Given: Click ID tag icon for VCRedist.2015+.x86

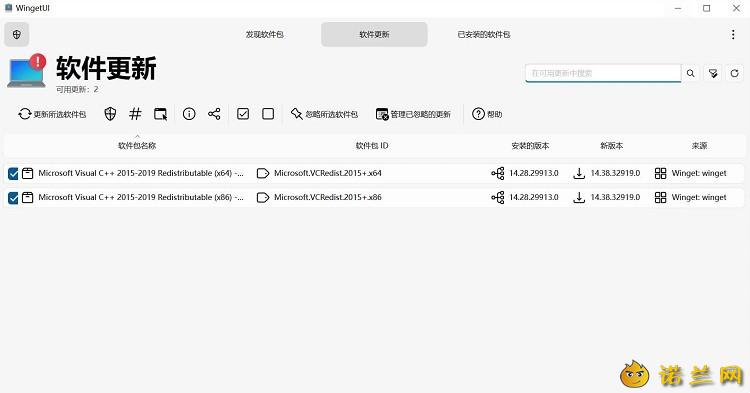Looking at the screenshot, I should pyautogui.click(x=263, y=197).
